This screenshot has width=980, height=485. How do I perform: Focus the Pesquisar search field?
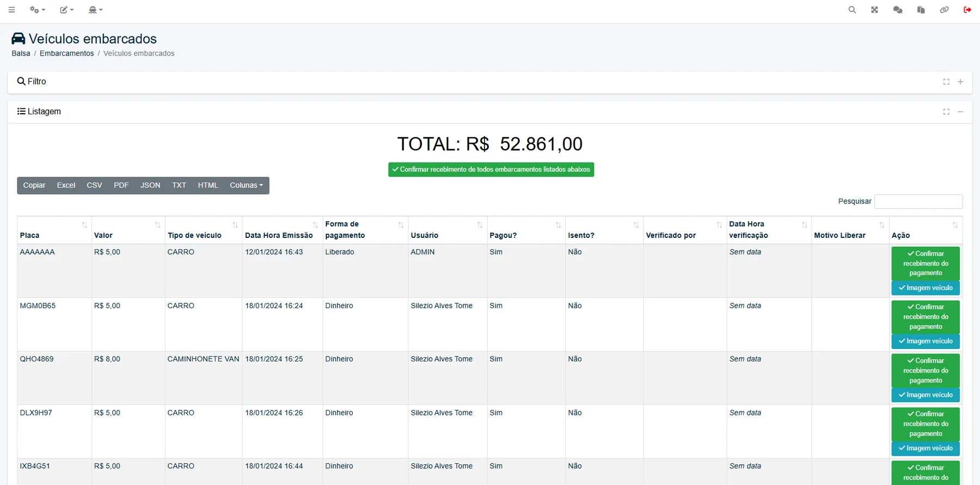tap(918, 201)
